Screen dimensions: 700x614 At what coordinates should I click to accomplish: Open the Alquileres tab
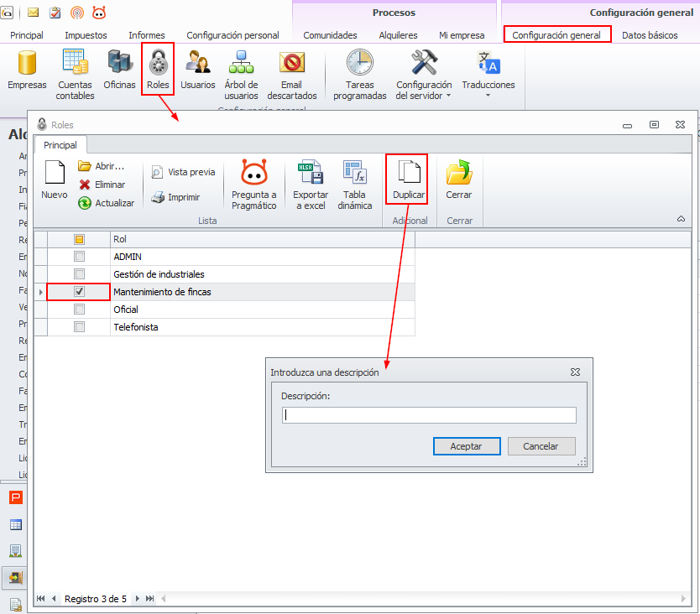coord(398,35)
